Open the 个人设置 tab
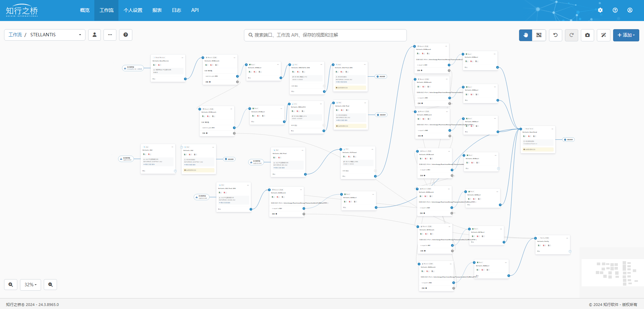644x309 pixels. coord(133,10)
